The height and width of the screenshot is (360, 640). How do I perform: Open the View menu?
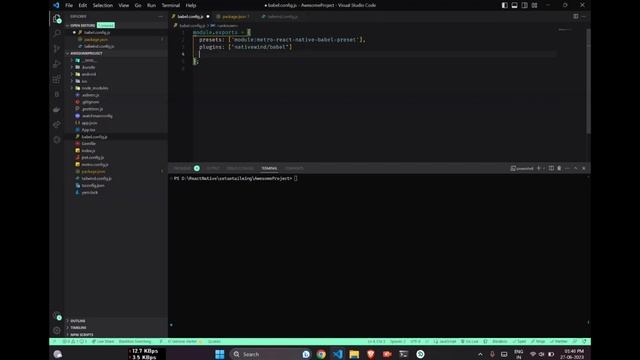click(x=124, y=5)
